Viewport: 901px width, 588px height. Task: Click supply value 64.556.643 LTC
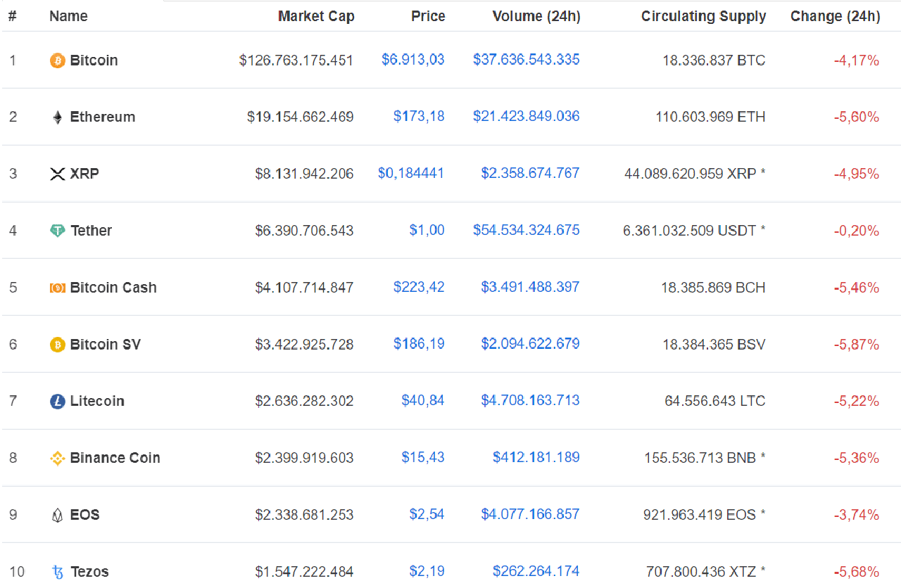tap(715, 401)
